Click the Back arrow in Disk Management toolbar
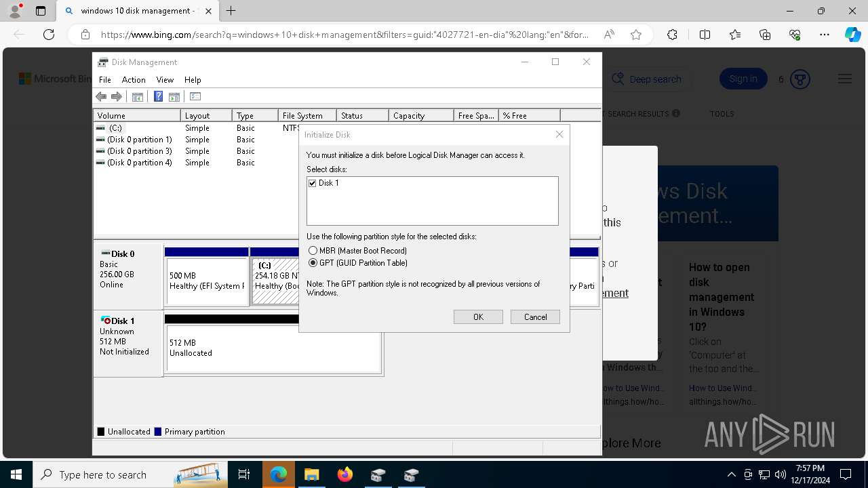 (x=101, y=96)
